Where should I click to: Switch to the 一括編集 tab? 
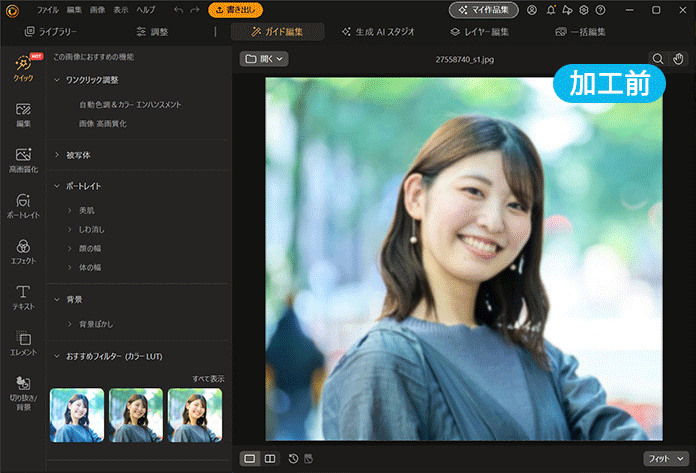[580, 32]
